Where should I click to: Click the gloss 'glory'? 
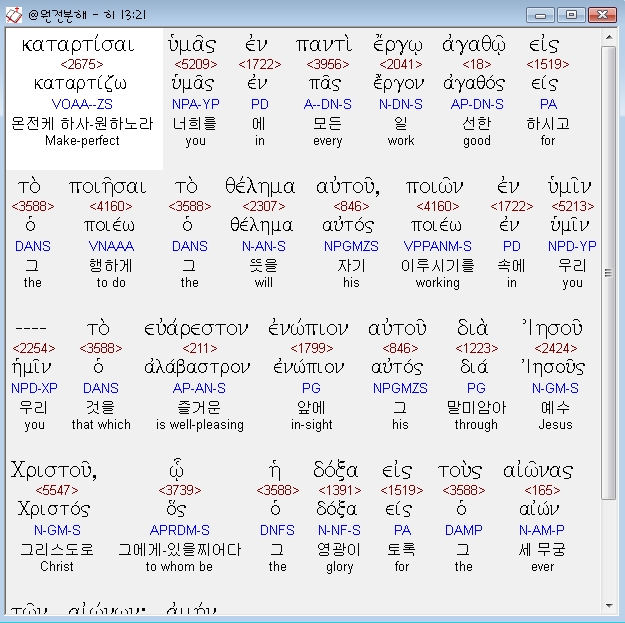pos(340,567)
